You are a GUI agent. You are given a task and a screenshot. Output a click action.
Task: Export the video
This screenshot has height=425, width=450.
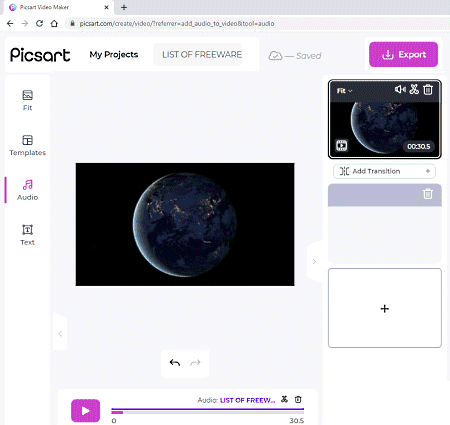[403, 54]
